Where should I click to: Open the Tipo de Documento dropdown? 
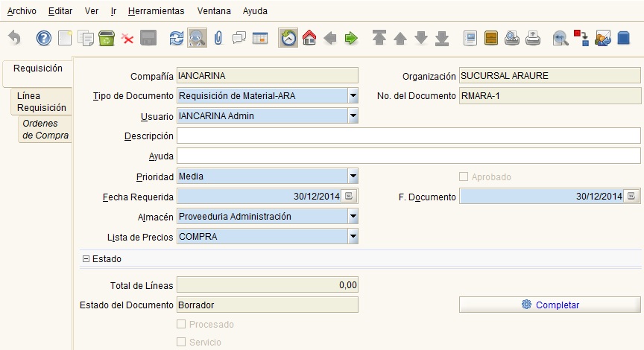[x=353, y=95]
